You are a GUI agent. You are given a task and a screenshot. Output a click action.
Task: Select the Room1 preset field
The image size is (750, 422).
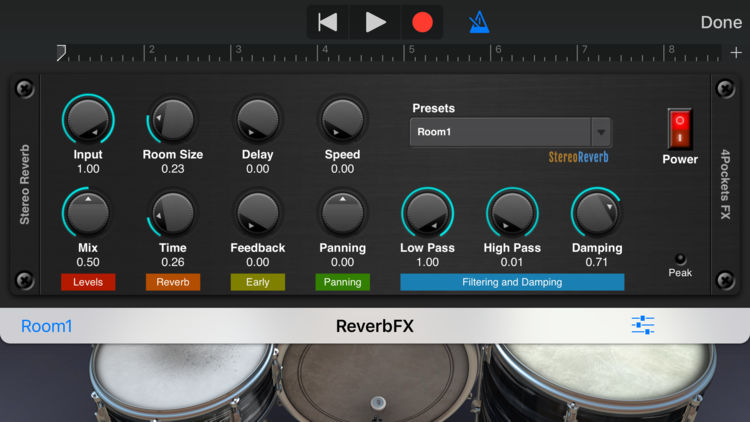(500, 132)
